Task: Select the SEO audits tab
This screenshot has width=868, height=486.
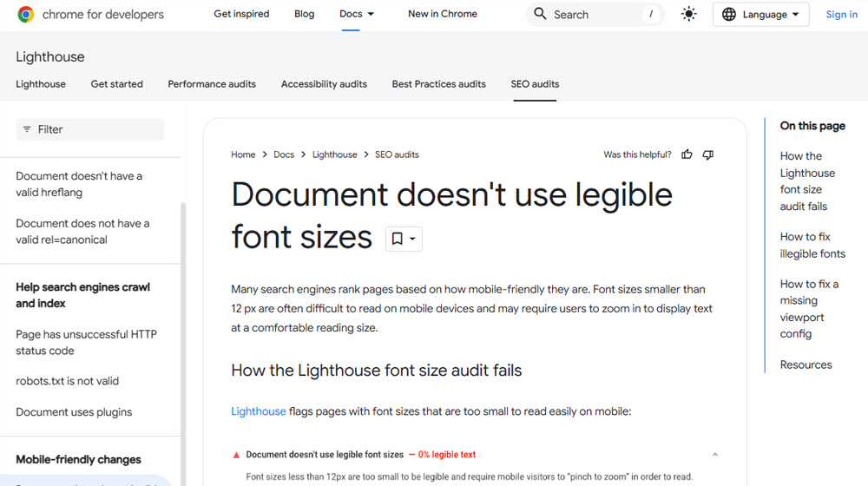Action: click(x=535, y=84)
